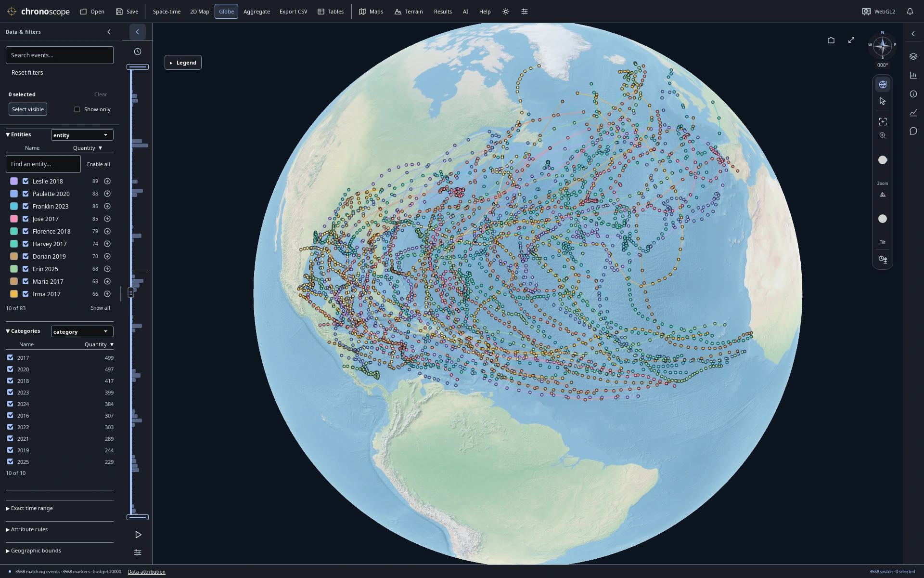The width and height of the screenshot is (924, 578).
Task: Open the category field dropdown
Action: [x=82, y=331]
